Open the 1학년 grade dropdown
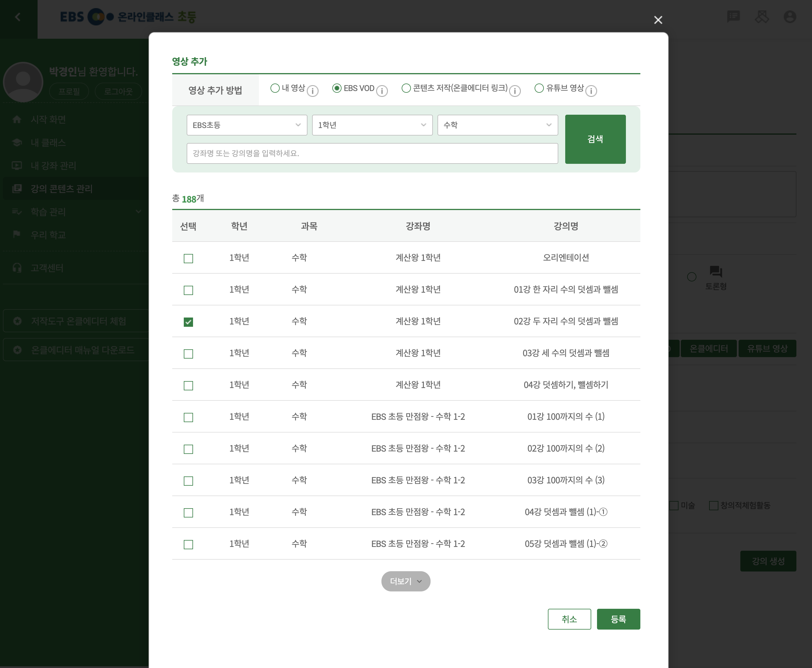This screenshot has width=812, height=668. pyautogui.click(x=372, y=125)
